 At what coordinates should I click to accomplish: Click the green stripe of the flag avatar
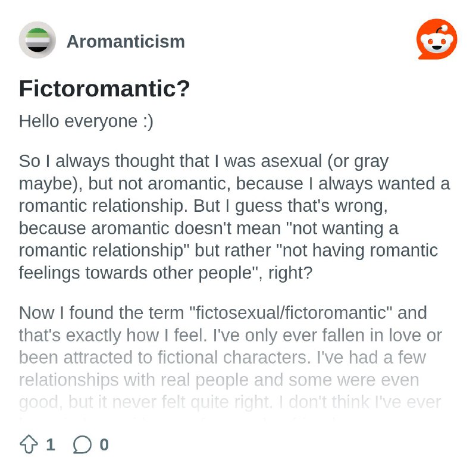(x=37, y=33)
